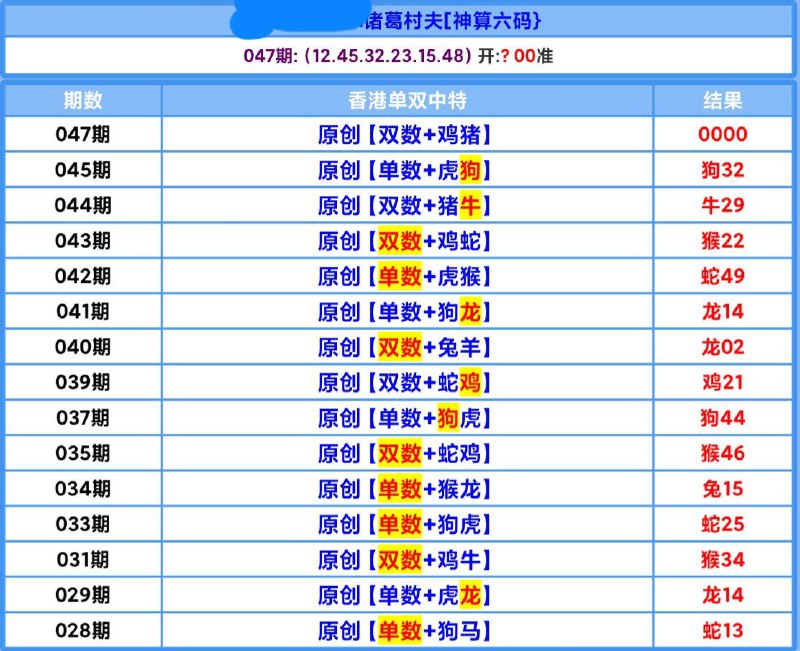The height and width of the screenshot is (651, 800).
Task: Click result 兔15
Action: coord(722,489)
